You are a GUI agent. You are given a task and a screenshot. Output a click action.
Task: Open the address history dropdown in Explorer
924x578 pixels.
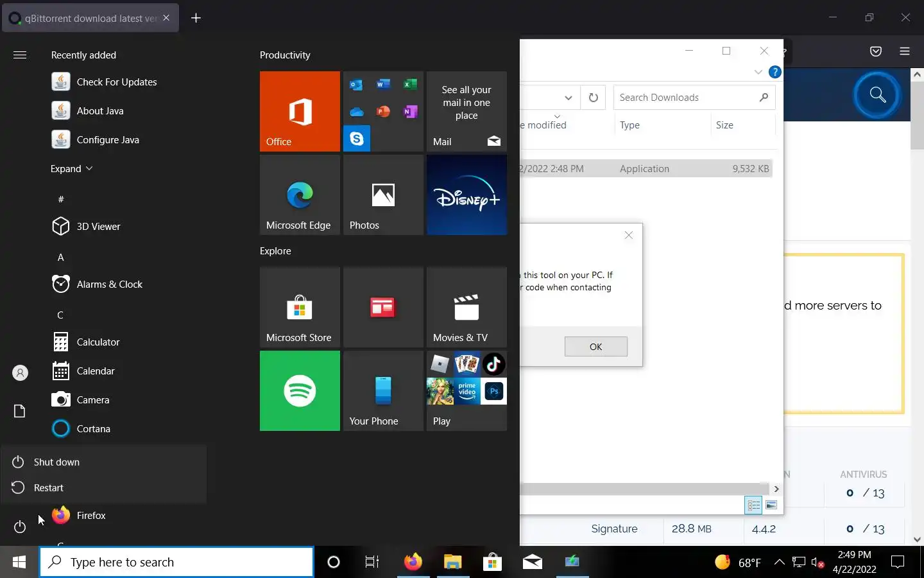[568, 98]
